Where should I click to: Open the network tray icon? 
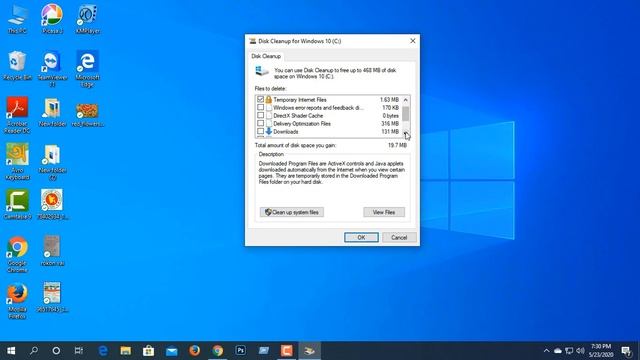[x=569, y=351]
